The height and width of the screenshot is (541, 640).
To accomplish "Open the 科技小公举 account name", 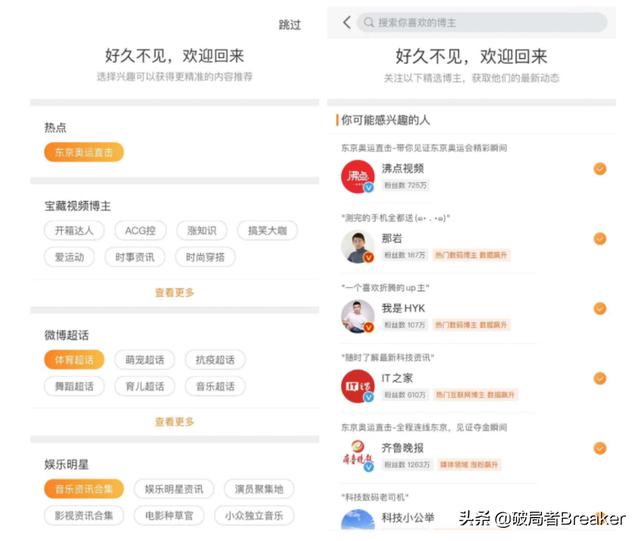I will (x=408, y=518).
